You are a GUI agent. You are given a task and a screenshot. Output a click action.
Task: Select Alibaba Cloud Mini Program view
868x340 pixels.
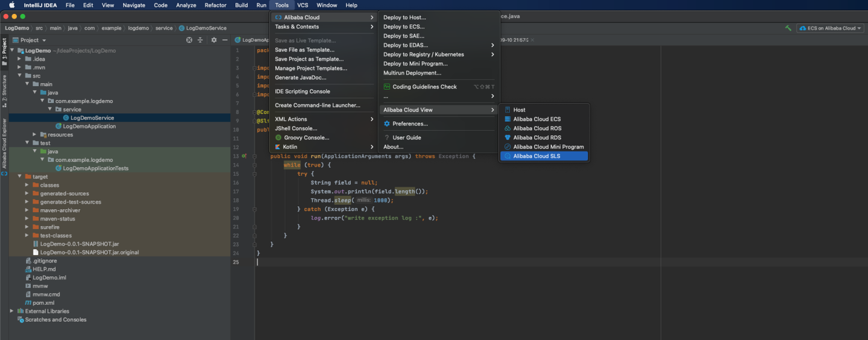(544, 146)
